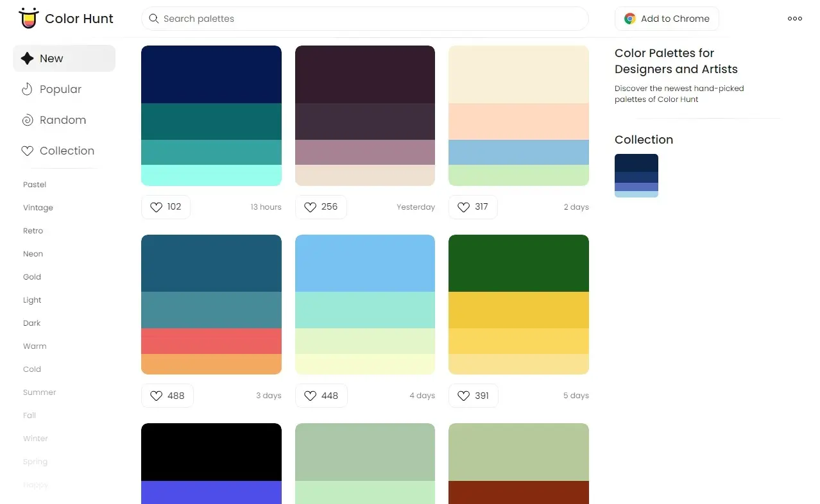Click the orange bottom swatch of 3 days palette
820x504 pixels.
211,364
